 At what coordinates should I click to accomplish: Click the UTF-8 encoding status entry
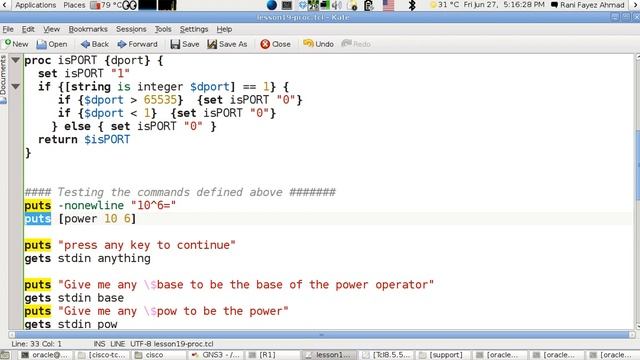point(140,344)
